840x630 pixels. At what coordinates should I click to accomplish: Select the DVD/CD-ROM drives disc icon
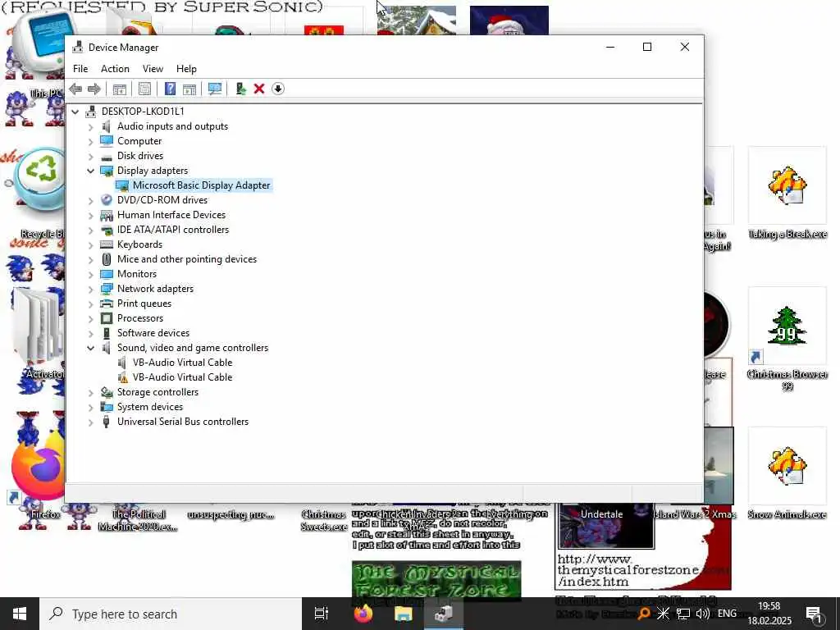[107, 200]
